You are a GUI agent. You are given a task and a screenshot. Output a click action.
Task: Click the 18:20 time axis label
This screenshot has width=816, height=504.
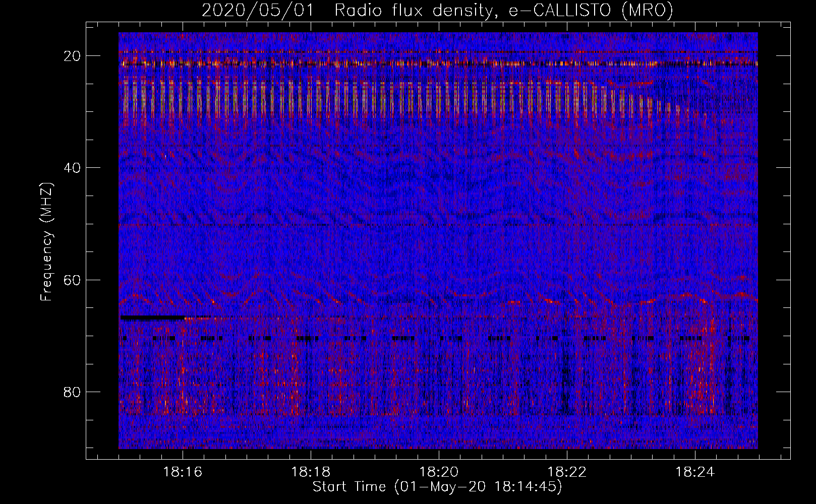click(x=439, y=472)
